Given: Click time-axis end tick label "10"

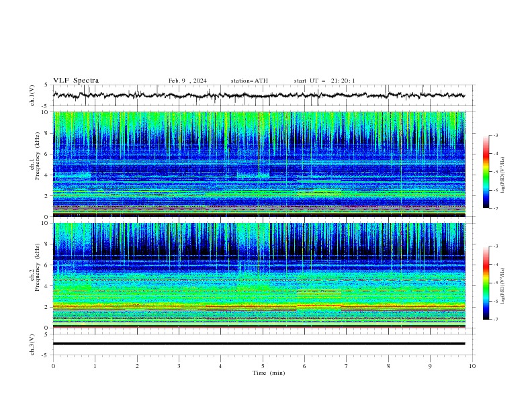Looking at the screenshot, I should [472, 366].
